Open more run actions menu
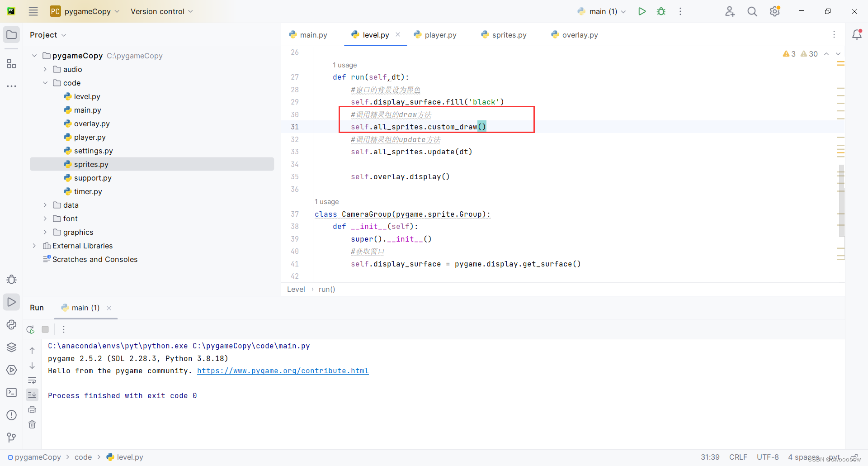This screenshot has height=466, width=868. (680, 11)
